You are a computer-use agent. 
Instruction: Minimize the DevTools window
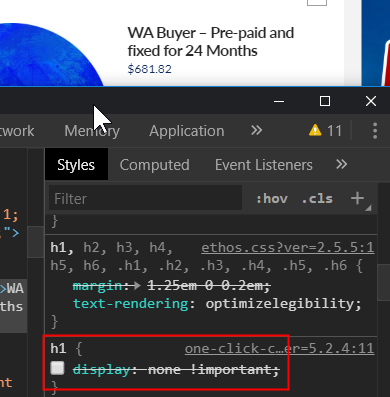(279, 101)
